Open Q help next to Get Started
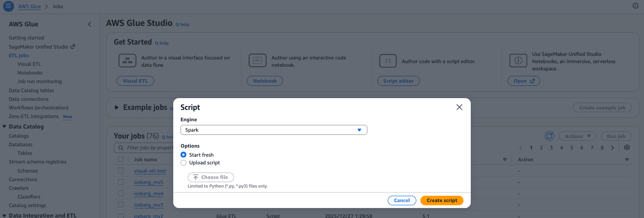This screenshot has height=218, width=644. coord(161,43)
